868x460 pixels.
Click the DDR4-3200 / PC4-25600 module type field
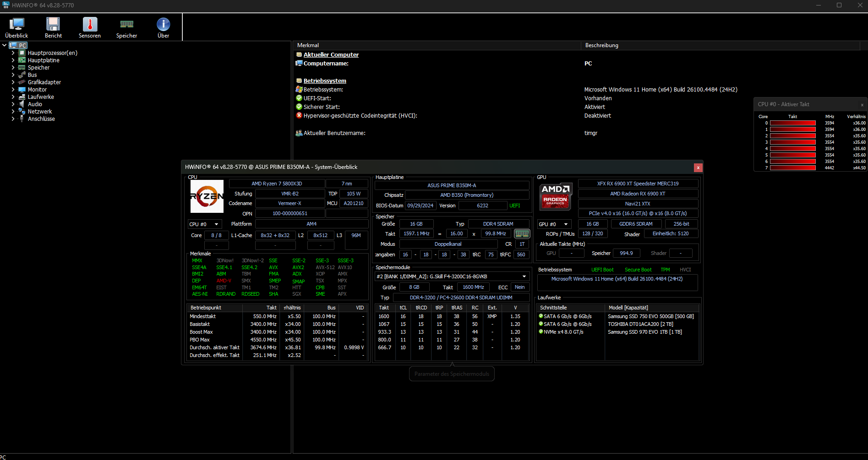pyautogui.click(x=461, y=298)
